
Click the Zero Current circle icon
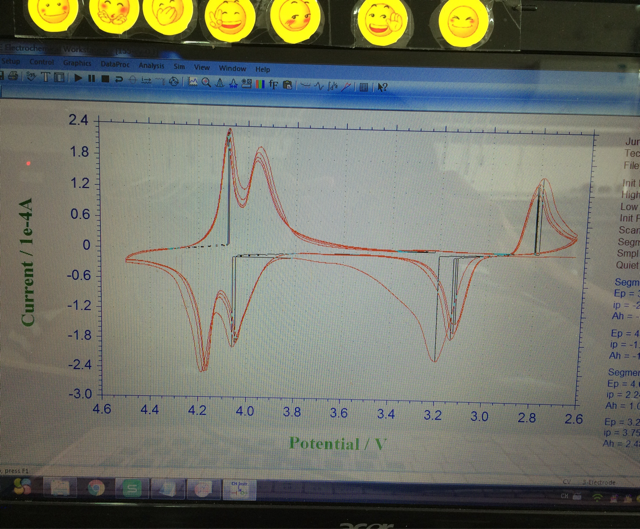[x=132, y=80]
